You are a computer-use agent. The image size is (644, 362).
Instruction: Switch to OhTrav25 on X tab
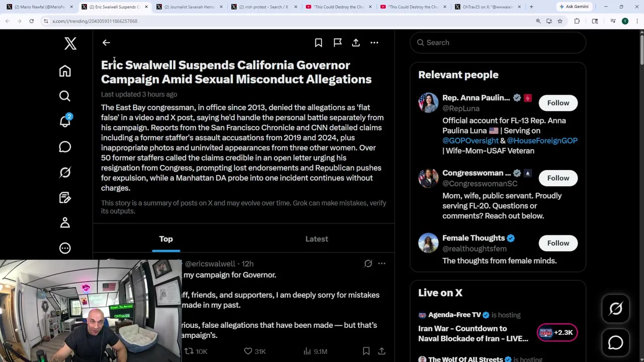487,7
